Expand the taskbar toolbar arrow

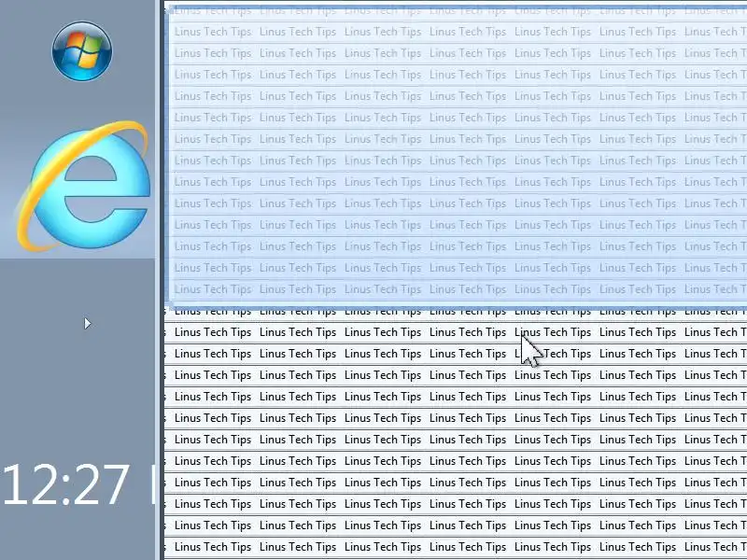pyautogui.click(x=87, y=324)
